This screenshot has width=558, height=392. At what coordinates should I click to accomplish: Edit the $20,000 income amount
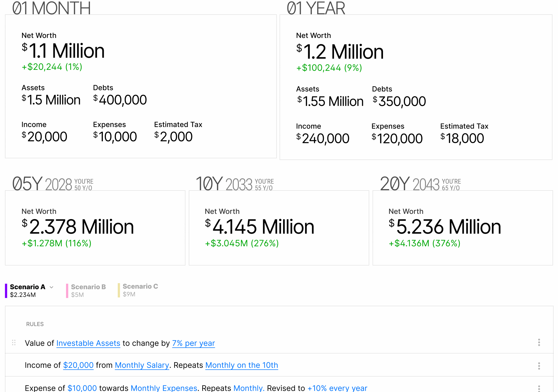[78, 365]
